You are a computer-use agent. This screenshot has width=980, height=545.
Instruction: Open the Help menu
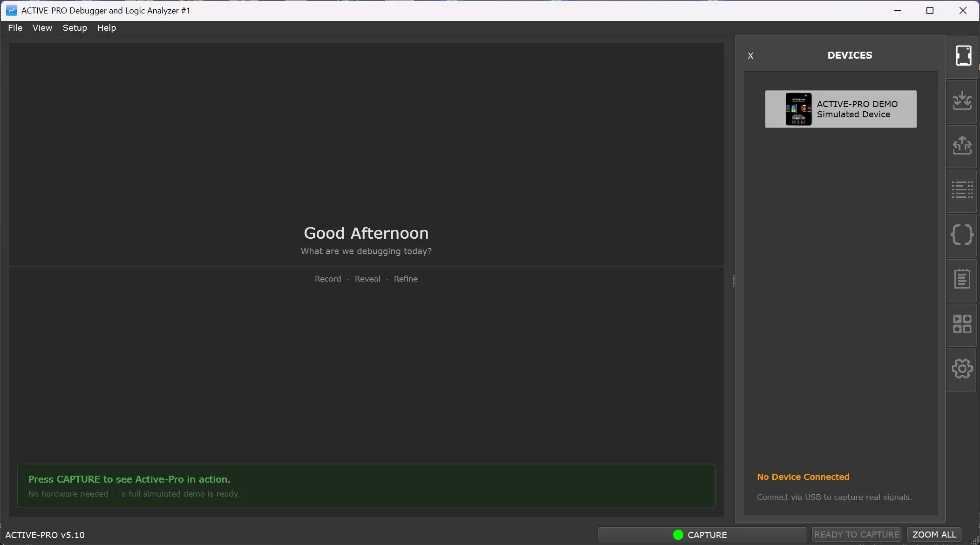click(x=107, y=28)
